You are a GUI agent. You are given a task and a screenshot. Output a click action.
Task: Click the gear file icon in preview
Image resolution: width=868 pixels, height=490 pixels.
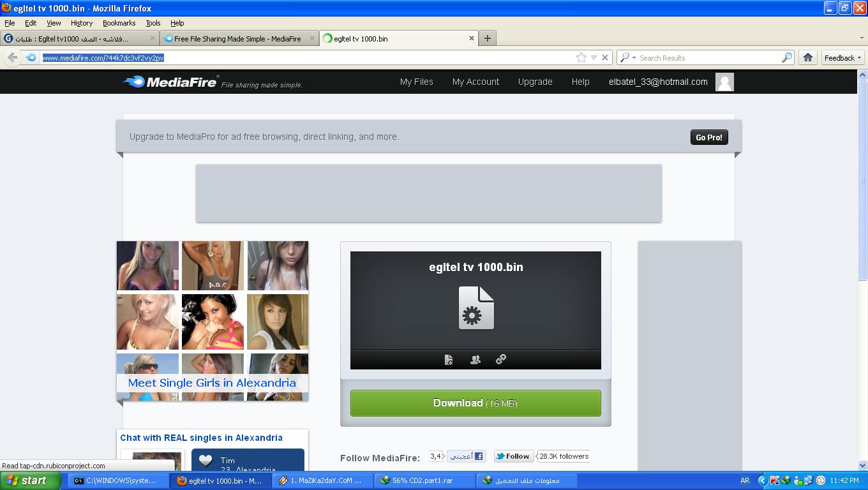(x=476, y=308)
